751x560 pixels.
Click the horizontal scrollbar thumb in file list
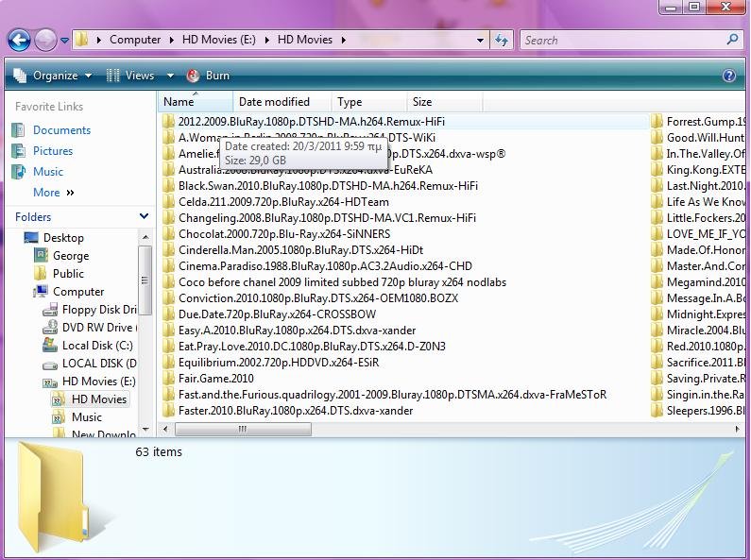pyautogui.click(x=243, y=429)
